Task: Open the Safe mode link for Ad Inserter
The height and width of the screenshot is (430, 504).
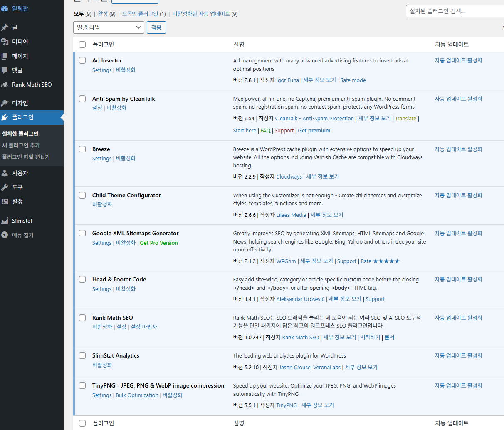Action: [x=353, y=80]
